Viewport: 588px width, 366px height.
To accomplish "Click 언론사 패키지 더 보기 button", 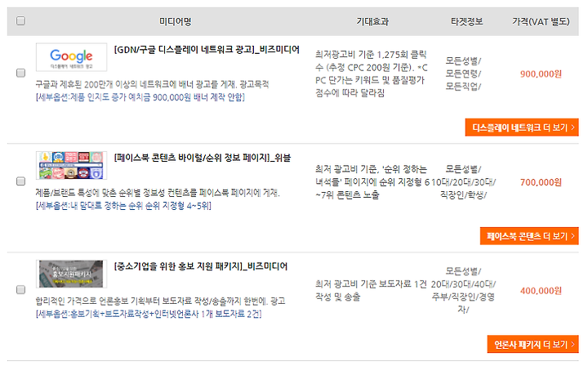I will coord(532,344).
